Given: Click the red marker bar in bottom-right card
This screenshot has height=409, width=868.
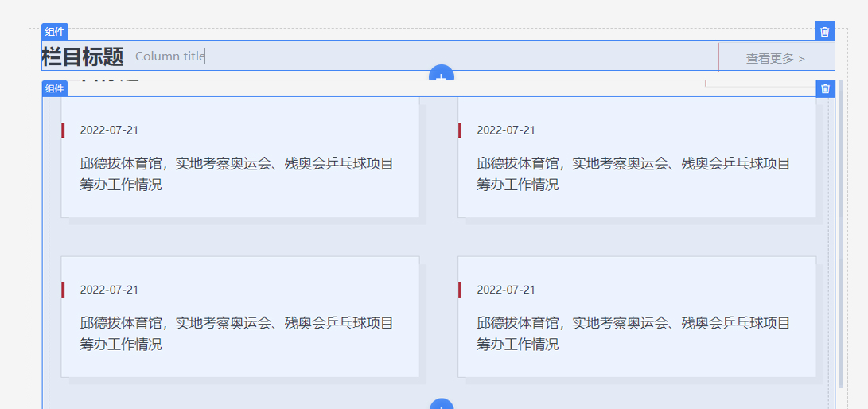Looking at the screenshot, I should [x=460, y=290].
